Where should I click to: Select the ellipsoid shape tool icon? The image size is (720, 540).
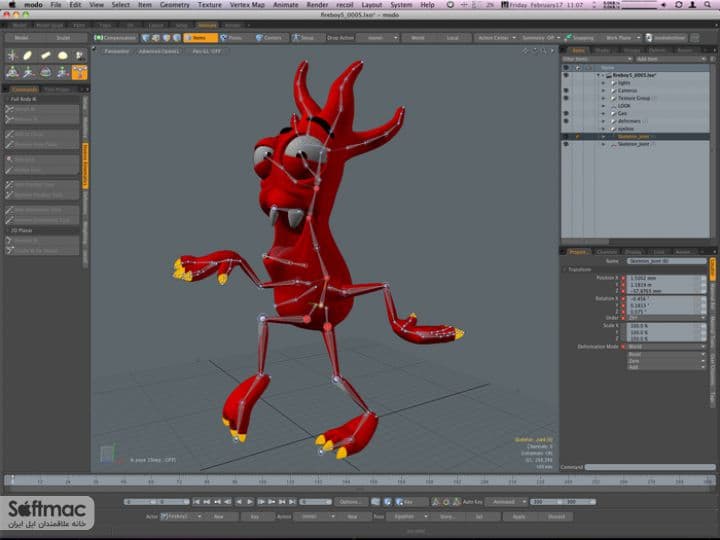(x=62, y=56)
